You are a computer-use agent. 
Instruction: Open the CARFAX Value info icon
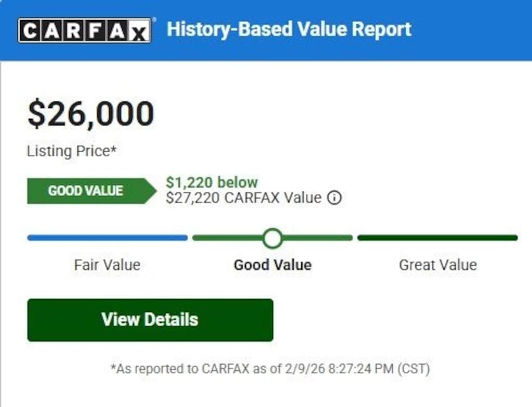pos(335,198)
